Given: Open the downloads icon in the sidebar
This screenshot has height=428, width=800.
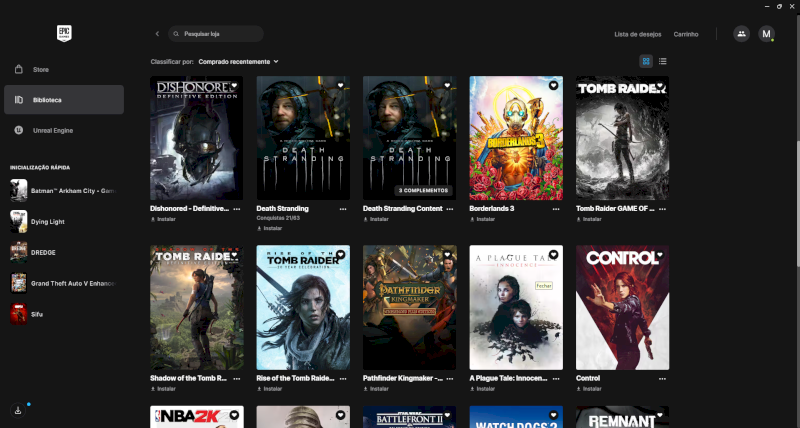Looking at the screenshot, I should [18, 410].
